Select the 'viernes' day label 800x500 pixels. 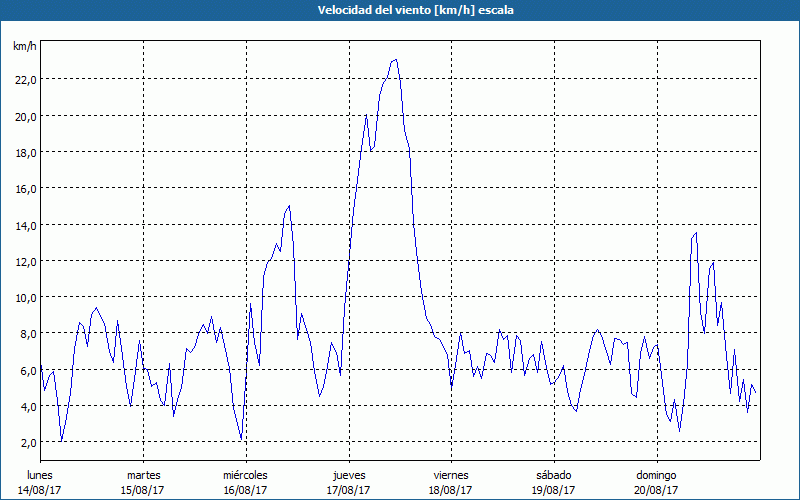pos(450,475)
